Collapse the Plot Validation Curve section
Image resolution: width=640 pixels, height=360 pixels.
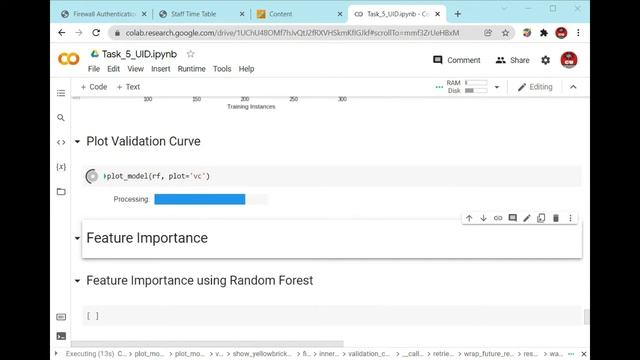pyautogui.click(x=77, y=142)
